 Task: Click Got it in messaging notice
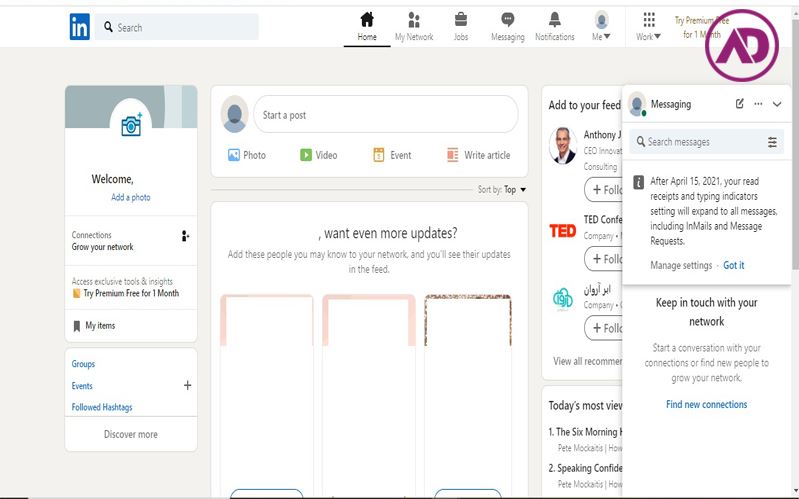[x=734, y=266]
